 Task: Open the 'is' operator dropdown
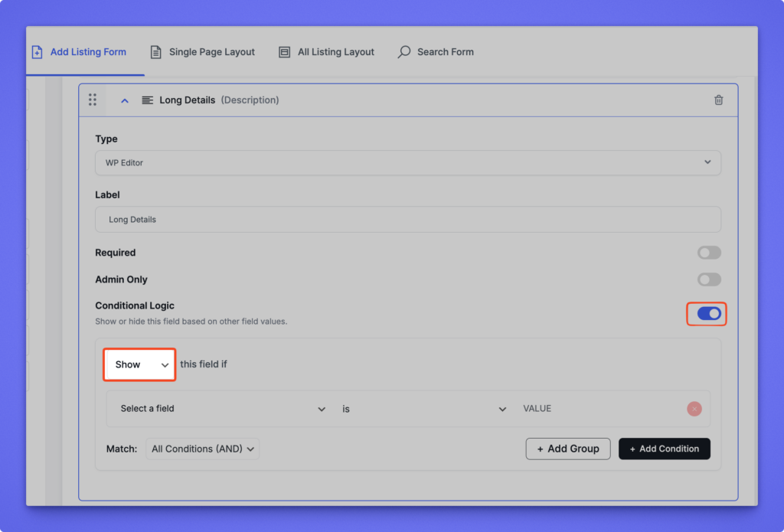coord(423,409)
